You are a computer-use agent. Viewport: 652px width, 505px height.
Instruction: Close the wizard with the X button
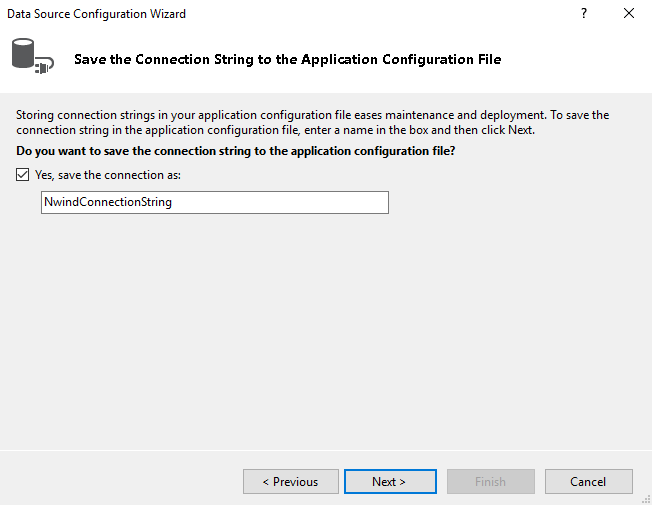[628, 14]
